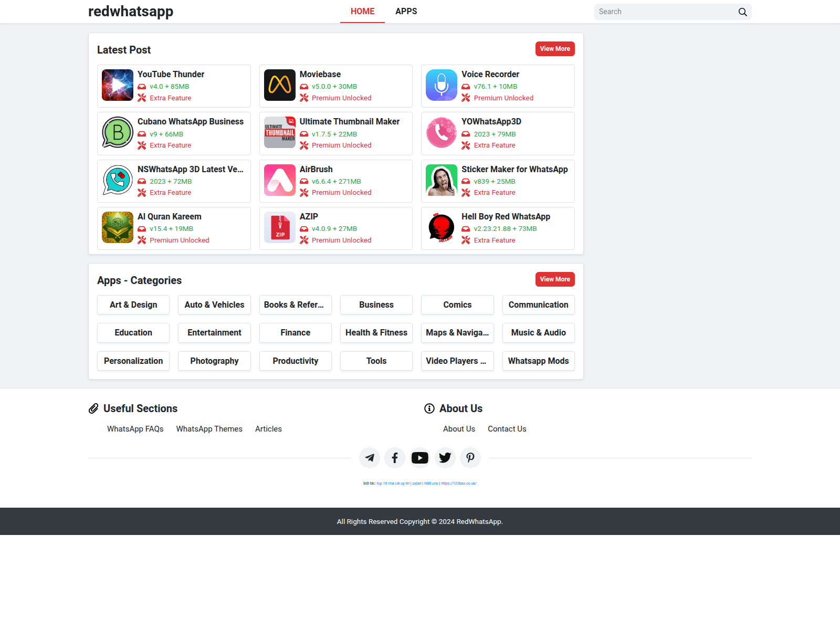Open the YOWhatsApp3D pink icon
This screenshot has width=840, height=630.
point(442,132)
